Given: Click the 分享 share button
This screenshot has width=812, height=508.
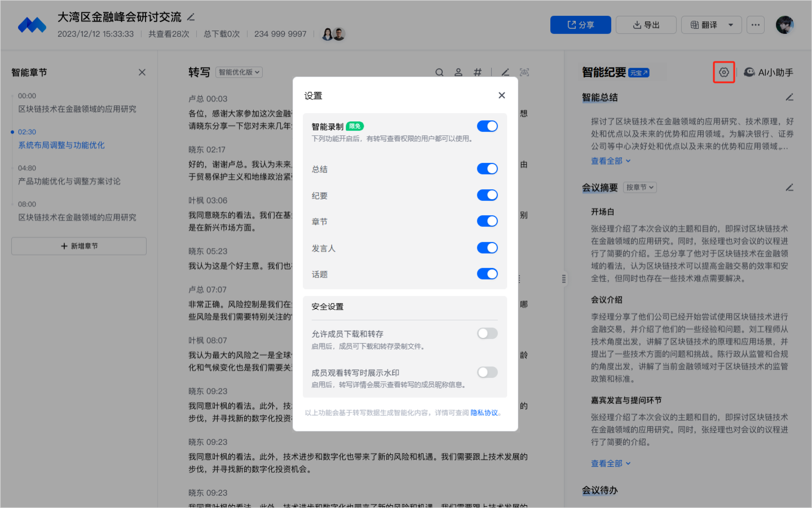Looking at the screenshot, I should coord(580,25).
